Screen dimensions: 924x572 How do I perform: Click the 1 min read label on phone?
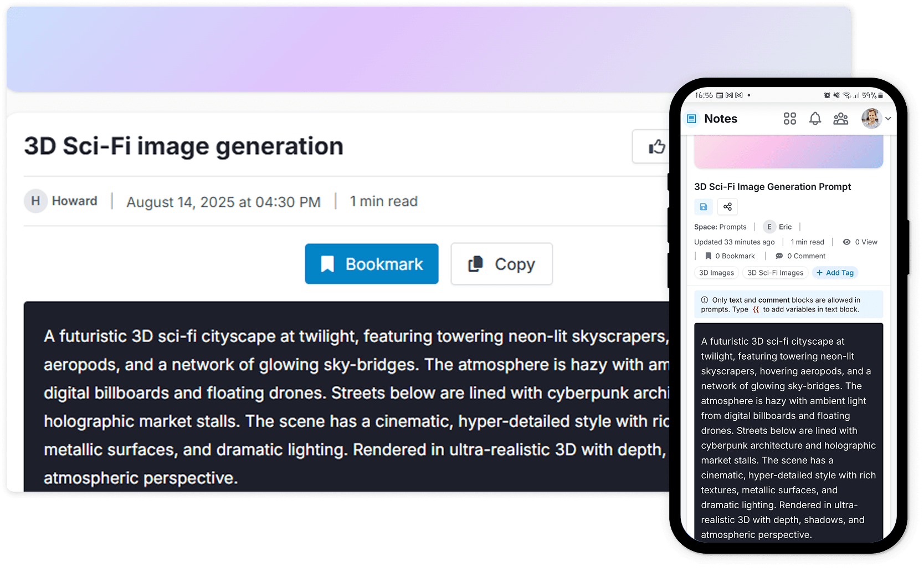click(x=807, y=242)
